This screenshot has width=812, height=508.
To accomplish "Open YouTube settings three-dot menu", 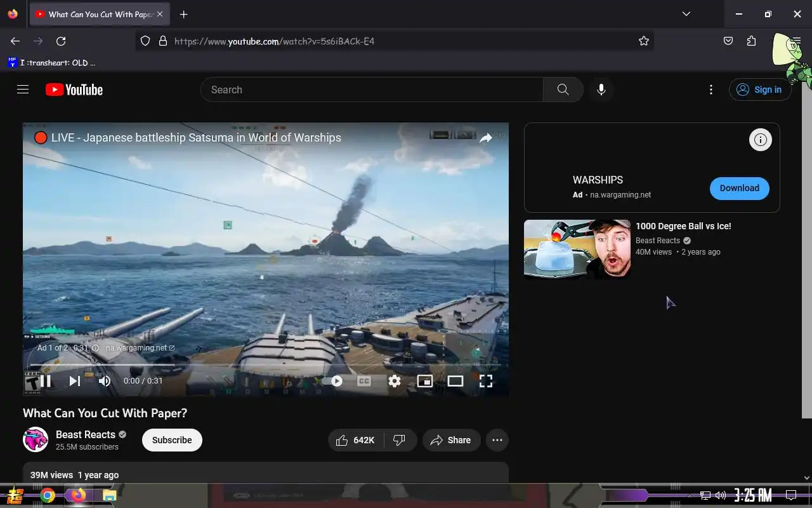I will [711, 90].
